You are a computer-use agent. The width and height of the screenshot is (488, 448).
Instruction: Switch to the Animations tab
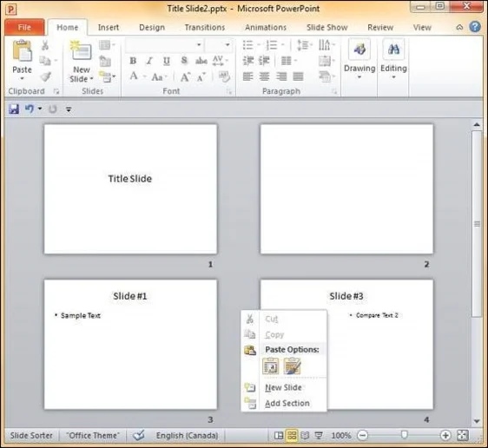[266, 28]
